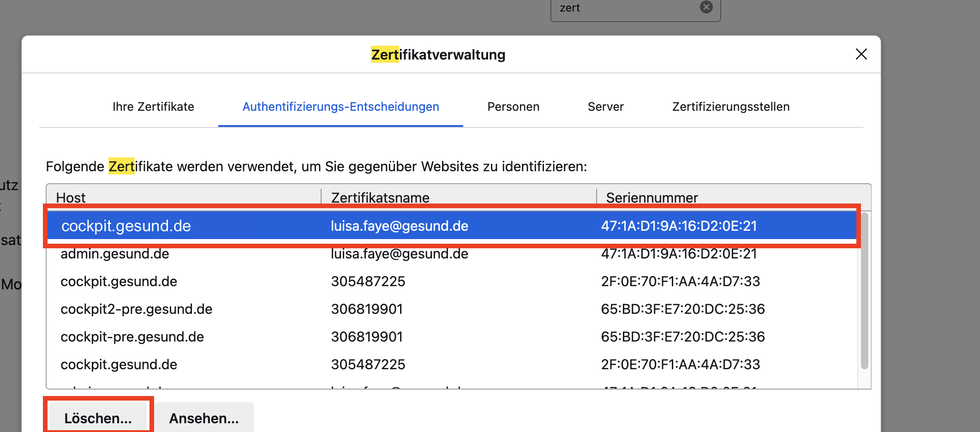Show the Zertifizierungsstellen tab
Image resolution: width=980 pixels, height=432 pixels.
pos(731,107)
